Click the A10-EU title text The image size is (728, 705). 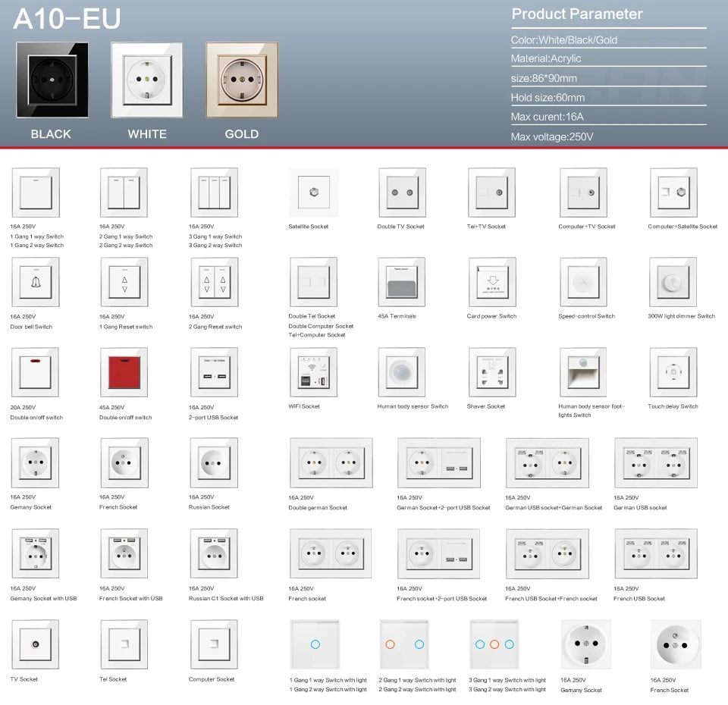coord(67,19)
